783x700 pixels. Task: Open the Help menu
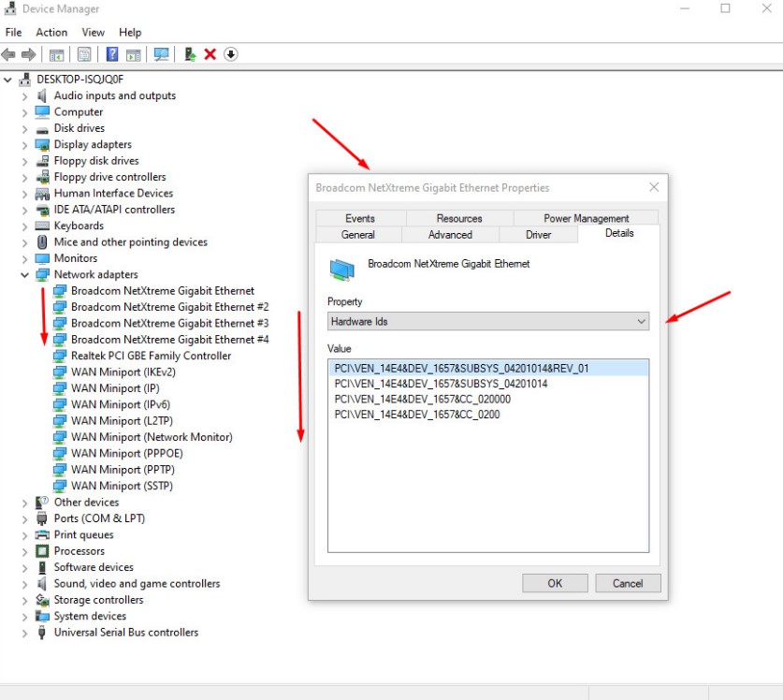(130, 33)
